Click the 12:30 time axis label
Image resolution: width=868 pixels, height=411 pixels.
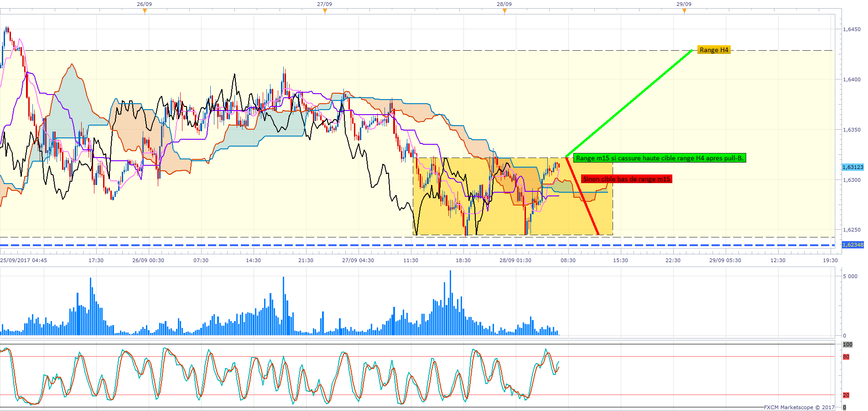(x=778, y=260)
